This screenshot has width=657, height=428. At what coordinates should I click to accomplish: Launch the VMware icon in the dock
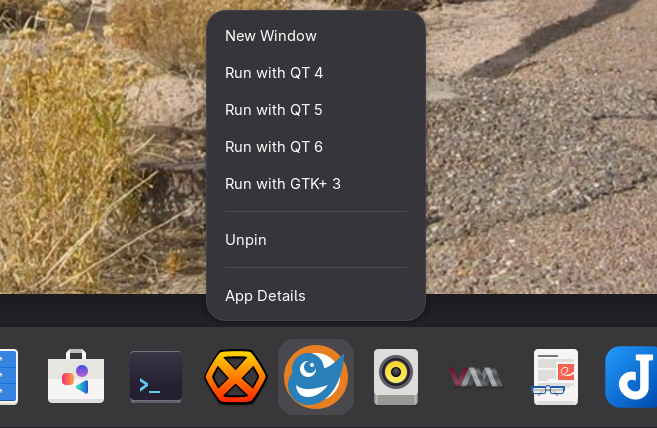[476, 376]
